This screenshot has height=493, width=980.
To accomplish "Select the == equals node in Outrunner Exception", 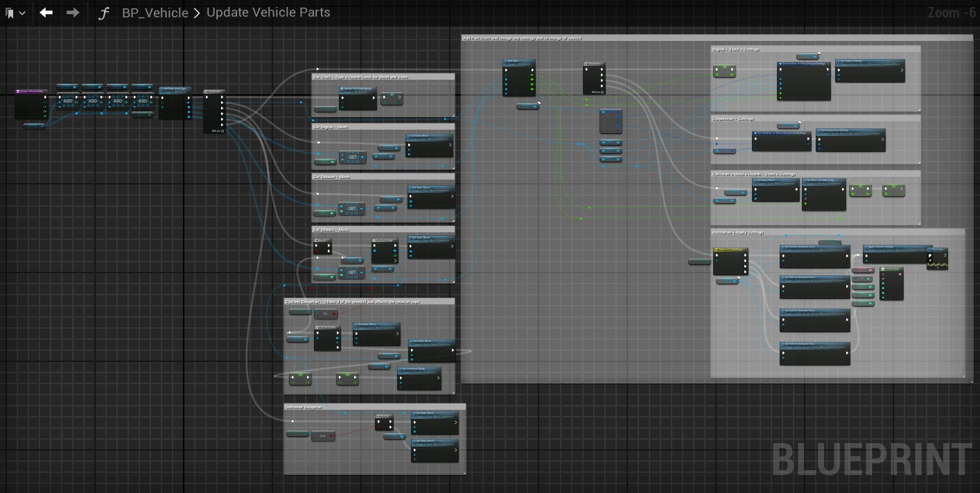I will 323,436.
